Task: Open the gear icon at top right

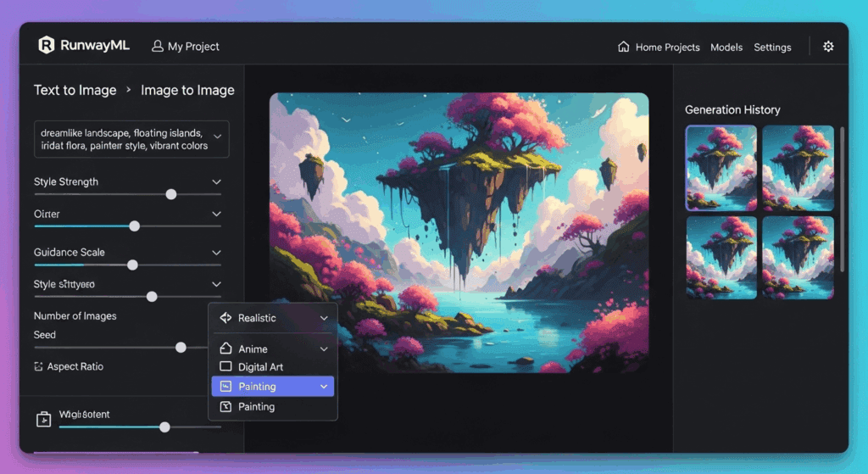Action: (x=828, y=47)
